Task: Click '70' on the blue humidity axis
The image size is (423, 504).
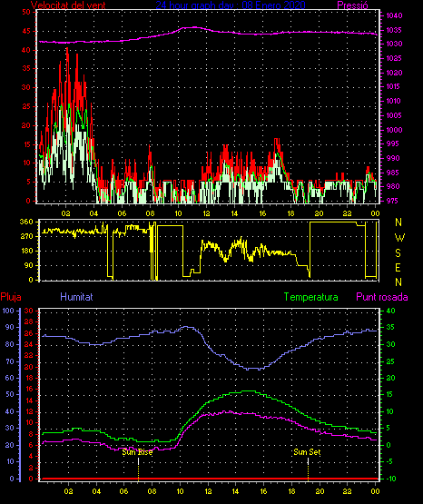Action: pyautogui.click(x=10, y=361)
